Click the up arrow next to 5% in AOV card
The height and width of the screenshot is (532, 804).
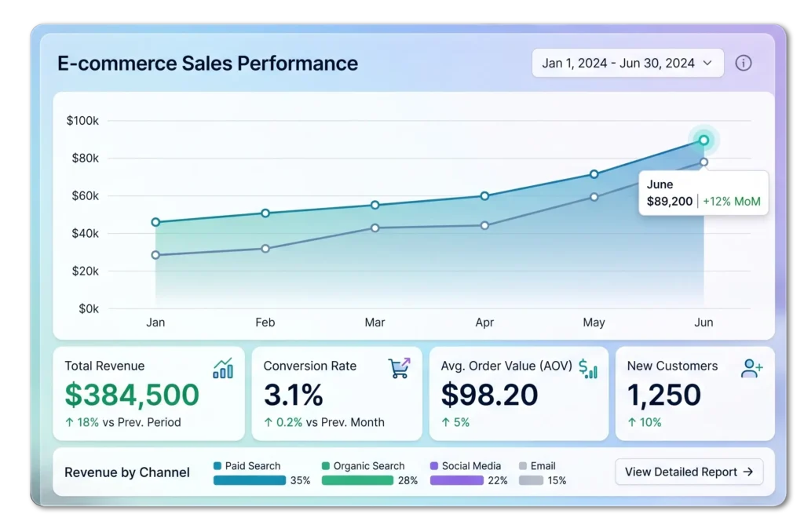446,422
